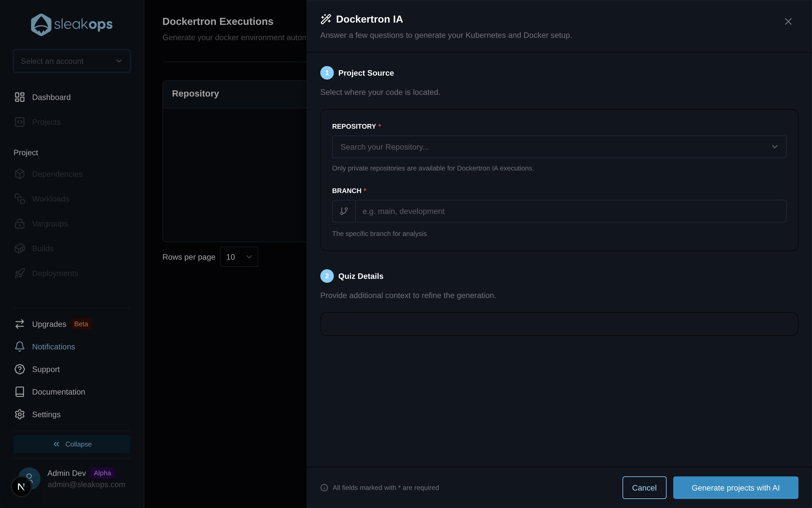Click the Alpha badge next to Admin Dev
812x508 pixels.
click(x=102, y=473)
